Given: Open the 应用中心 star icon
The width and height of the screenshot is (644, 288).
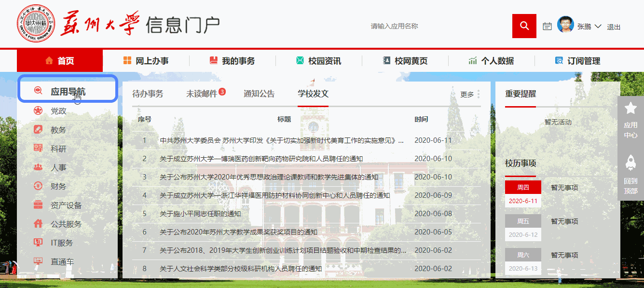Looking at the screenshot, I should [x=630, y=109].
